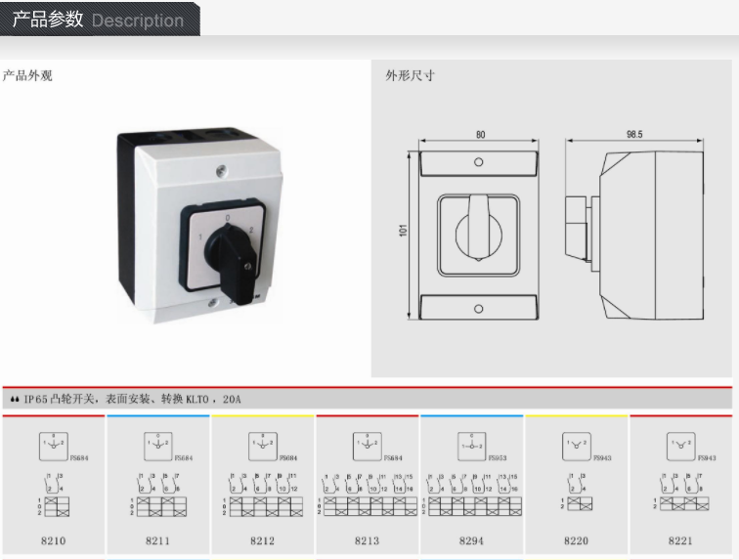Select the 外形尺寸 section heading
The width and height of the screenshot is (739, 560).
tap(410, 76)
